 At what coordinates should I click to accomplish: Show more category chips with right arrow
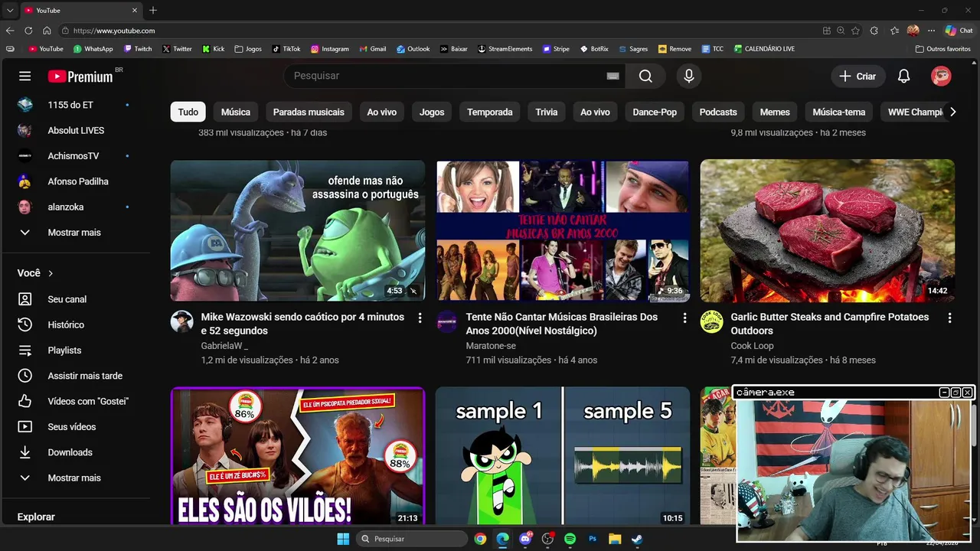click(x=952, y=112)
